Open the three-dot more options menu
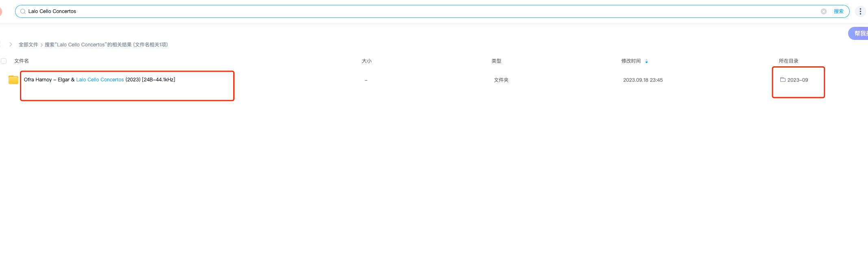The image size is (868, 260). 860,11
